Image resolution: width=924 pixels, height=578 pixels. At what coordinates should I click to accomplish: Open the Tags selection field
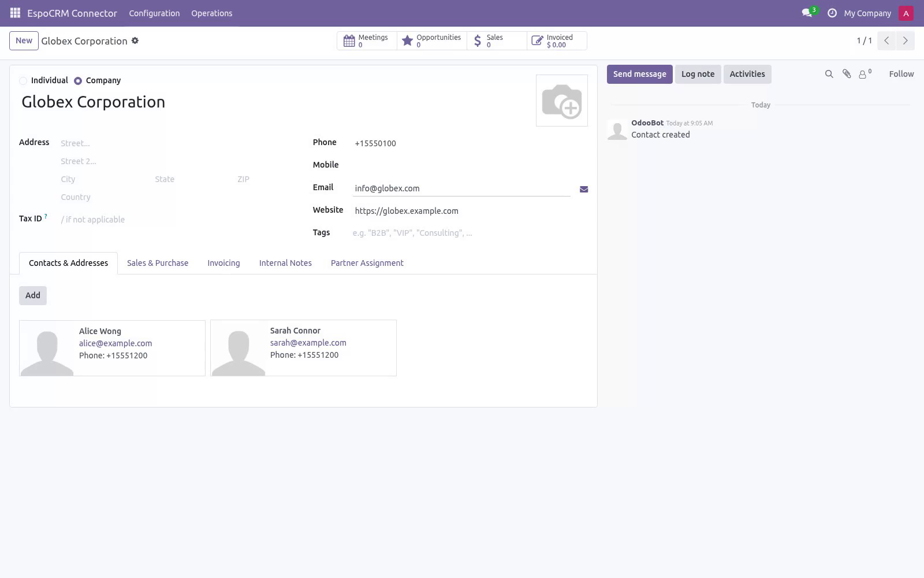click(x=470, y=233)
